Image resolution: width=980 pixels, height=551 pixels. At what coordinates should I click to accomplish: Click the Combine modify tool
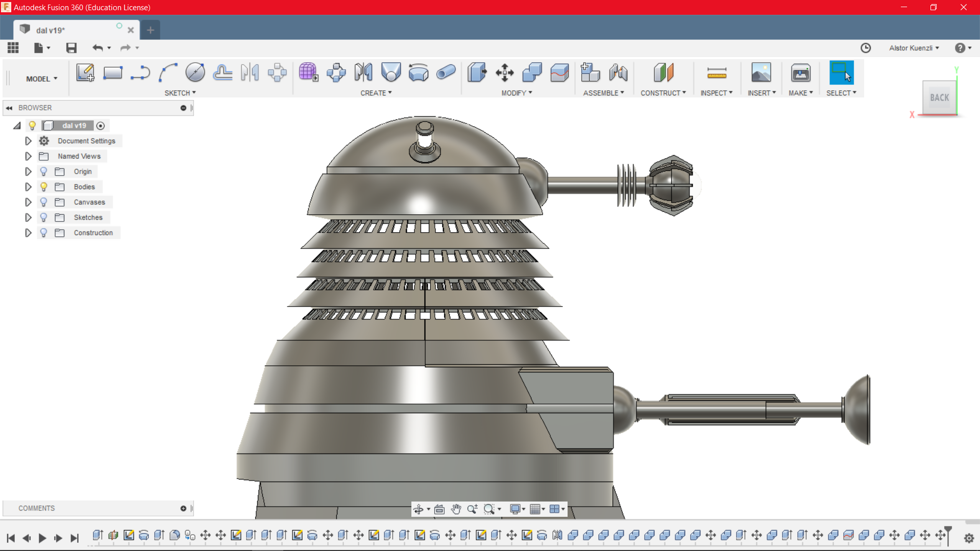tap(532, 72)
